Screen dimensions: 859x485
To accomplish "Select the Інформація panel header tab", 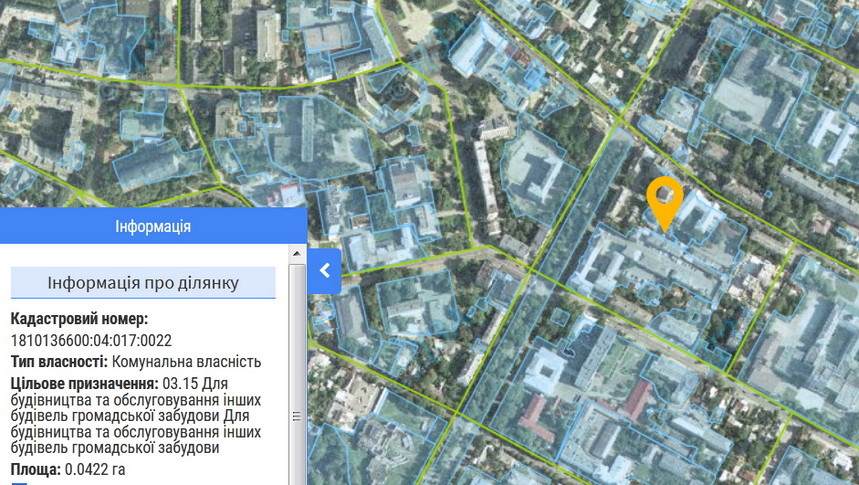I will (153, 227).
